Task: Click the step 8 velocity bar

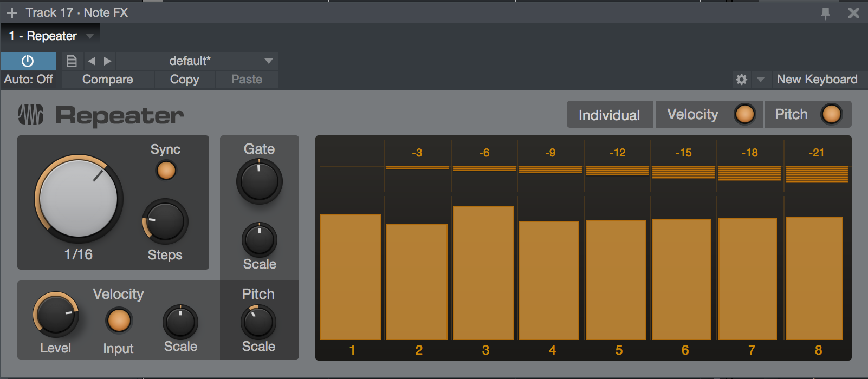Action: 814,278
